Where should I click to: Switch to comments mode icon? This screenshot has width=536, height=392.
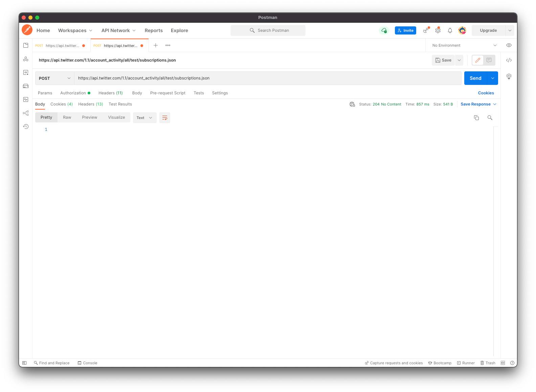coord(489,60)
